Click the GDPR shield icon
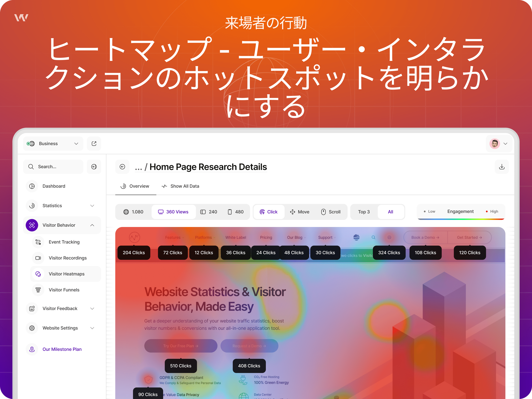This screenshot has height=399, width=532. 149,380
